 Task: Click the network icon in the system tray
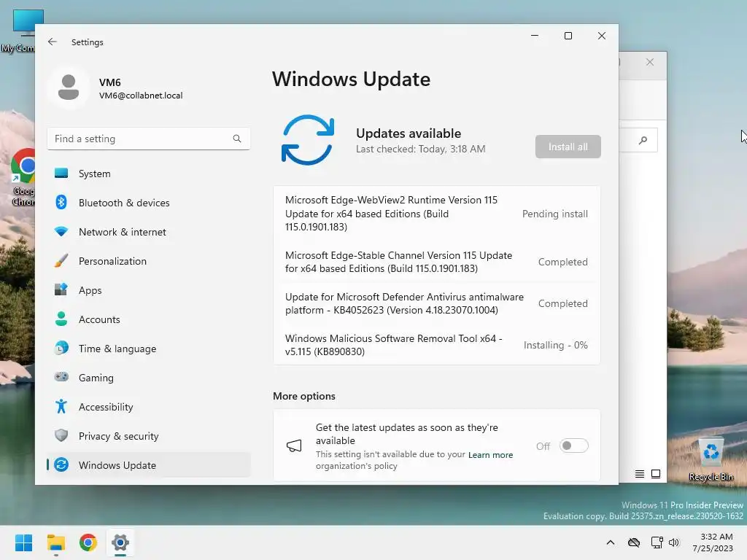657,542
